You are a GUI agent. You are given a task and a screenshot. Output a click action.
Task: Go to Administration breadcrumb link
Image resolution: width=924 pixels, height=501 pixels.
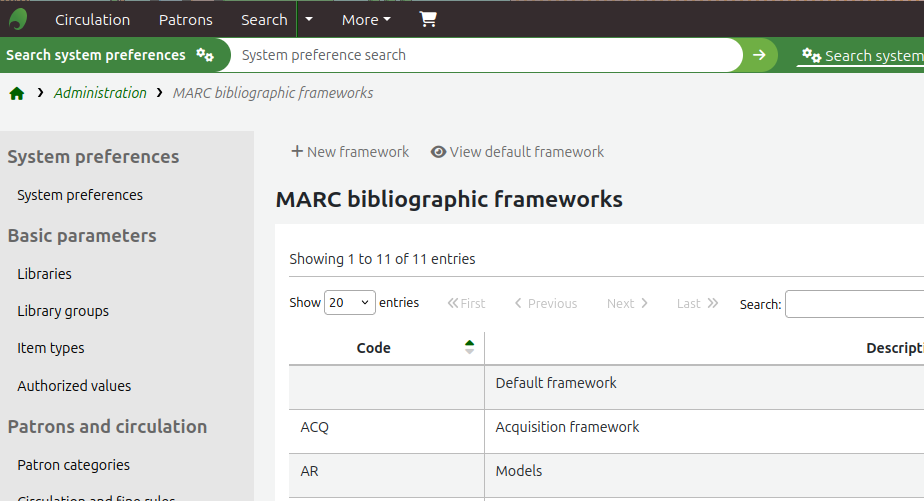[x=100, y=93]
